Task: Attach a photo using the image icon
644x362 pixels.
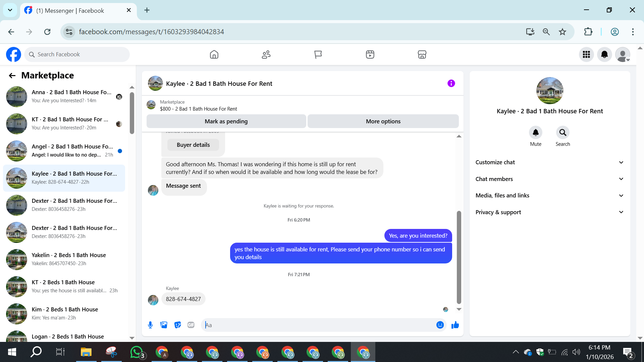Action: tap(164, 325)
